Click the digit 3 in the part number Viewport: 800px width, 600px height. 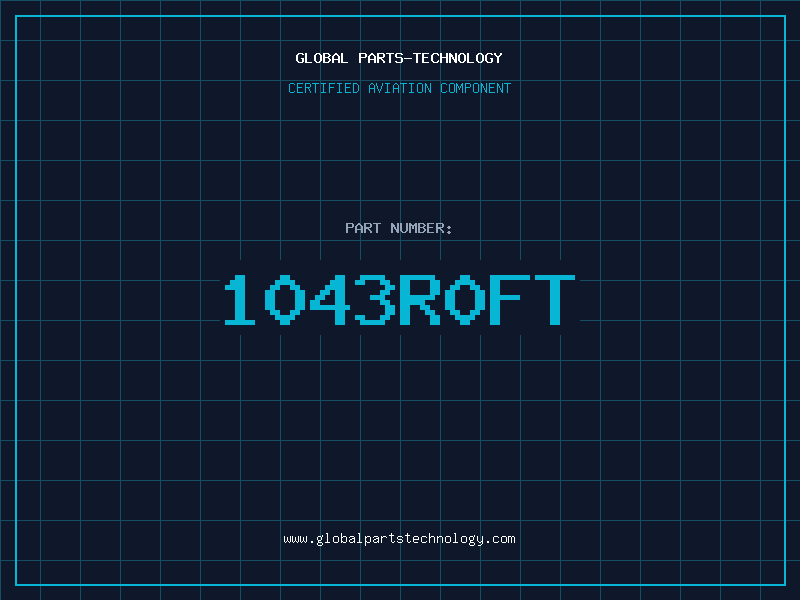click(x=374, y=299)
